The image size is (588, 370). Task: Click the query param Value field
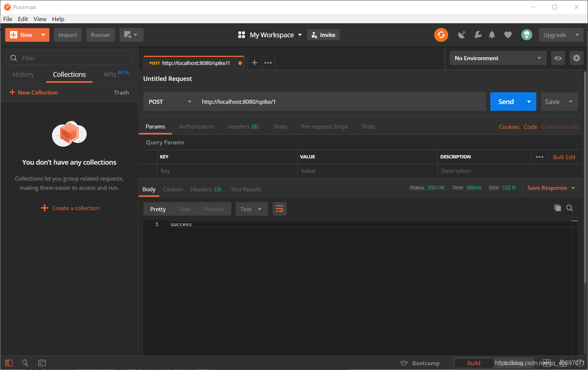pos(367,171)
